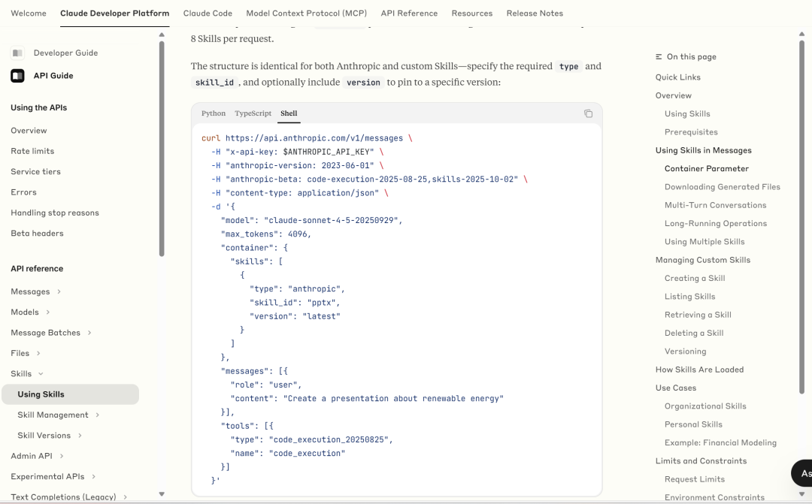Collapse the Skills section chevron
Viewport: 812px width, 504px height.
click(41, 374)
